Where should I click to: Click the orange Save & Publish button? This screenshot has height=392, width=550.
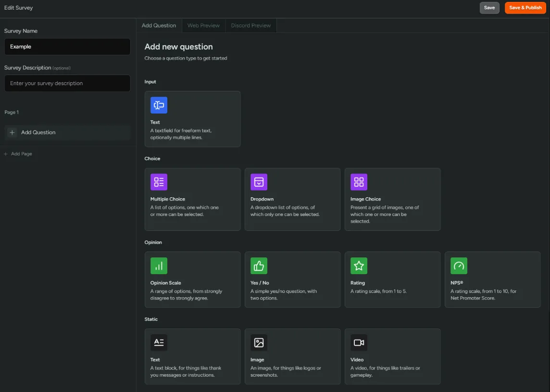coord(525,8)
